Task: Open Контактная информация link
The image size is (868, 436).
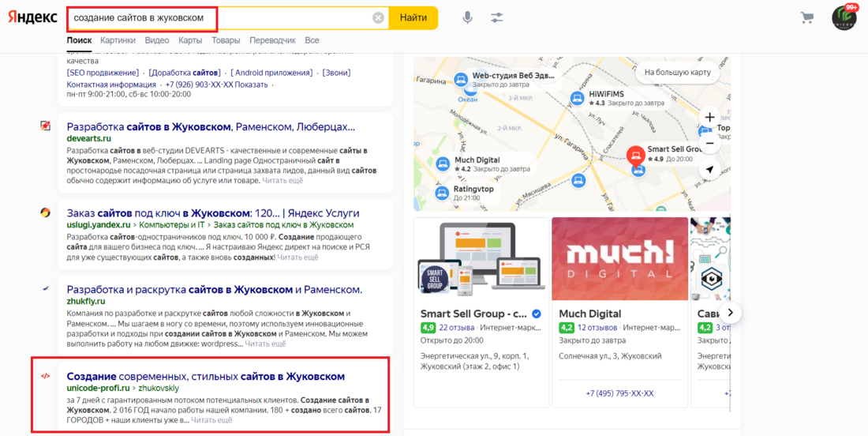Action: click(111, 85)
